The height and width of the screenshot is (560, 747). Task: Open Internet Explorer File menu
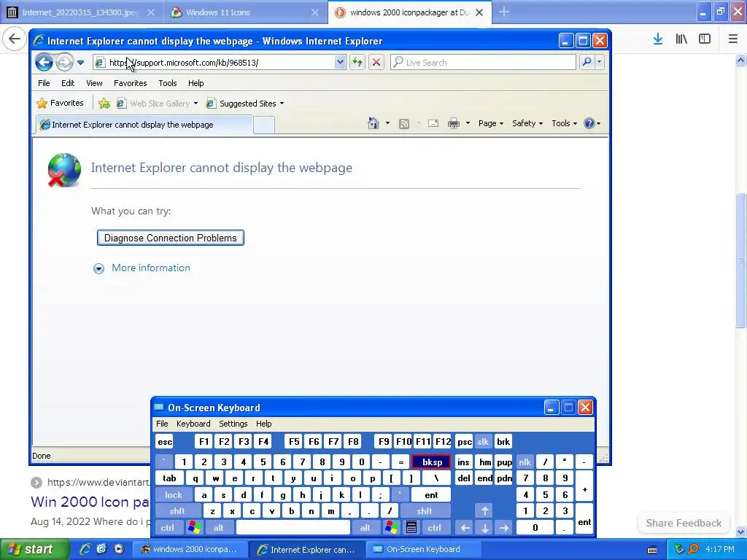[x=44, y=83]
